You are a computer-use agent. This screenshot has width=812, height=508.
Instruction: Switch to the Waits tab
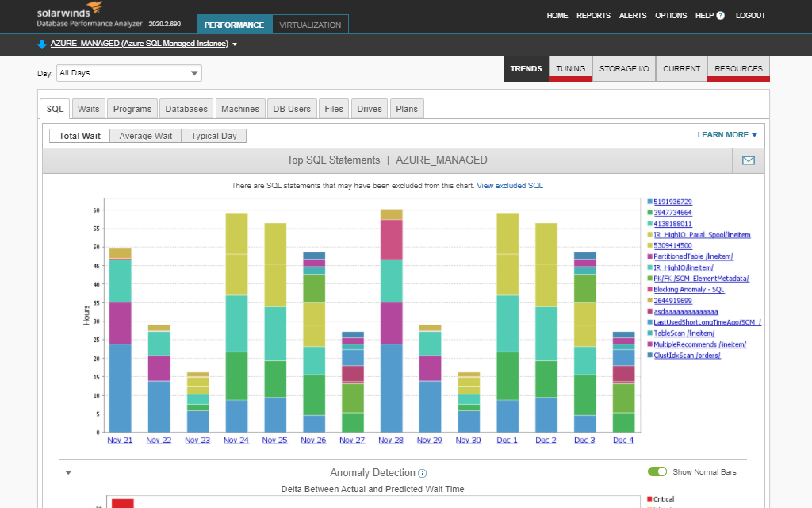point(88,109)
